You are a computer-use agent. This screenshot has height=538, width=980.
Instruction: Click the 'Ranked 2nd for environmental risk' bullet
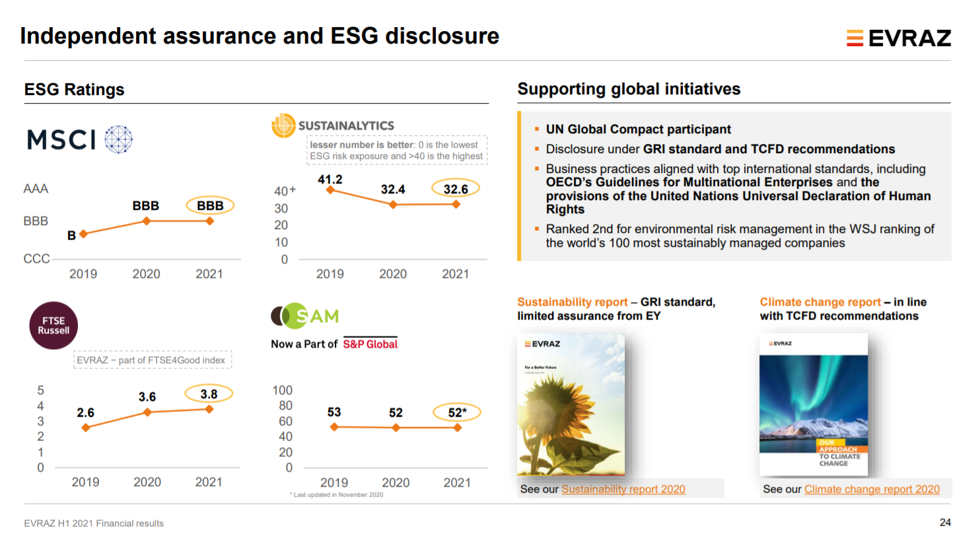click(x=740, y=236)
